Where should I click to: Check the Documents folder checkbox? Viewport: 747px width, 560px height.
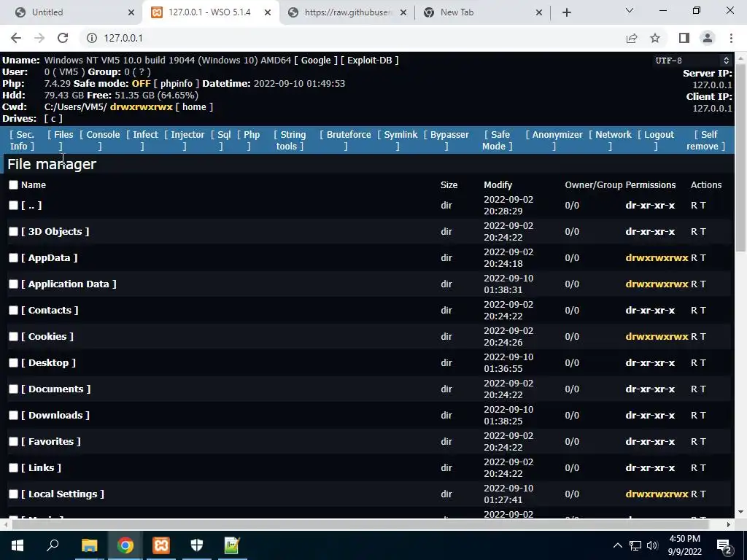click(13, 389)
